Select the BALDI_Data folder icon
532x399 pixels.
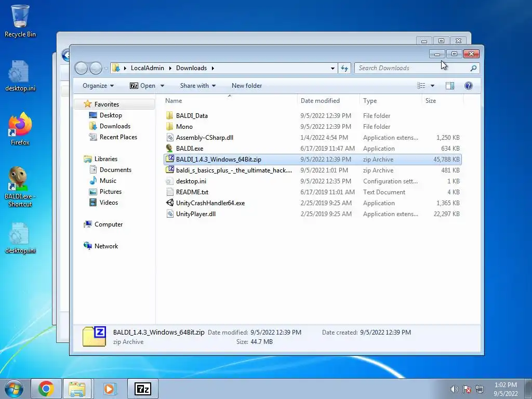point(170,115)
